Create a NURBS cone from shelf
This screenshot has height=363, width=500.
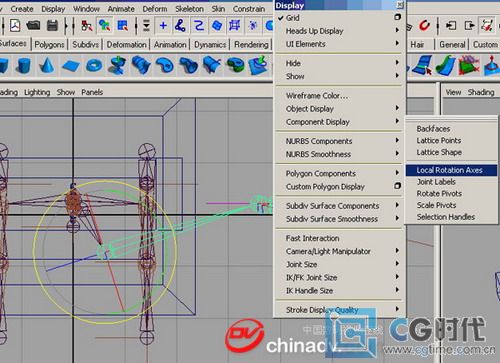pos(47,65)
